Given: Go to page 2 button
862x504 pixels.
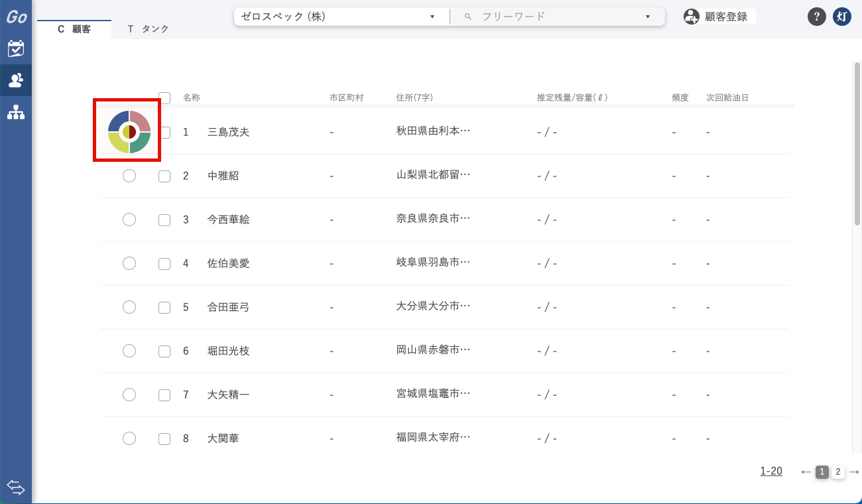Looking at the screenshot, I should (x=838, y=472).
